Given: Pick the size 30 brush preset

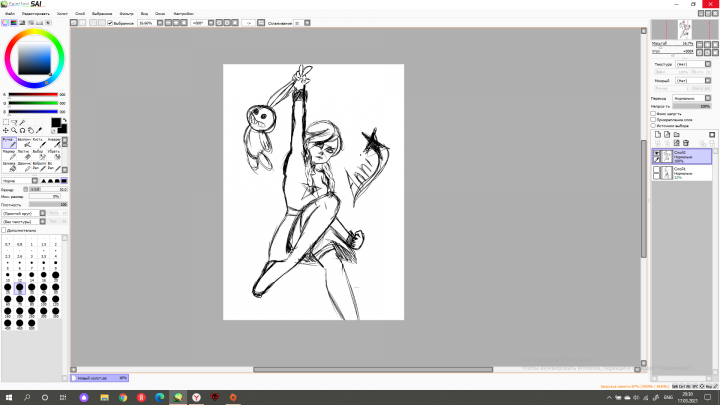Looking at the screenshot, I should click(x=20, y=288).
